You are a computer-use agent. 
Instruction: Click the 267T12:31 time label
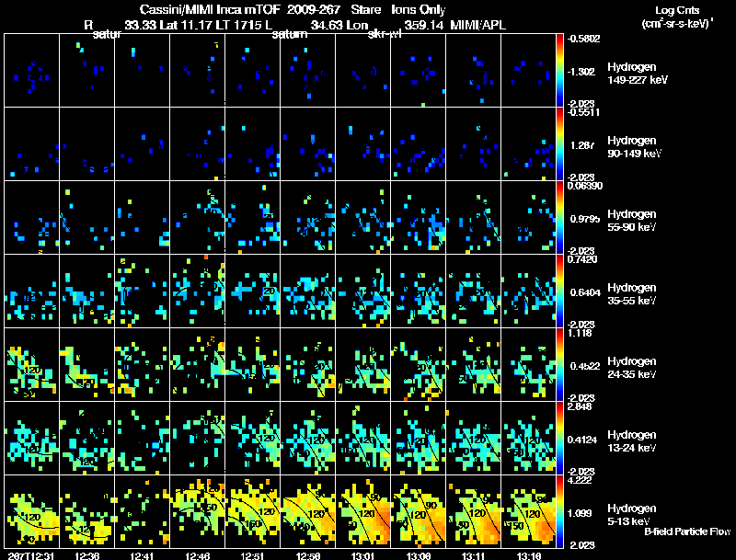(x=30, y=555)
